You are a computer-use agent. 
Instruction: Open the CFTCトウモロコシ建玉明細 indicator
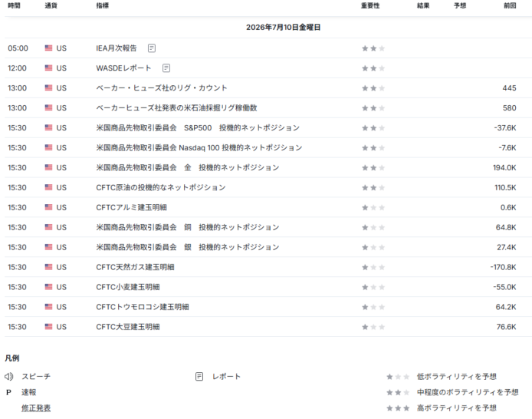point(143,307)
